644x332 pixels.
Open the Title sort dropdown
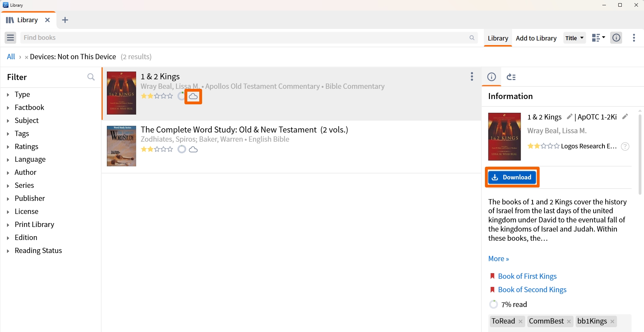[575, 38]
